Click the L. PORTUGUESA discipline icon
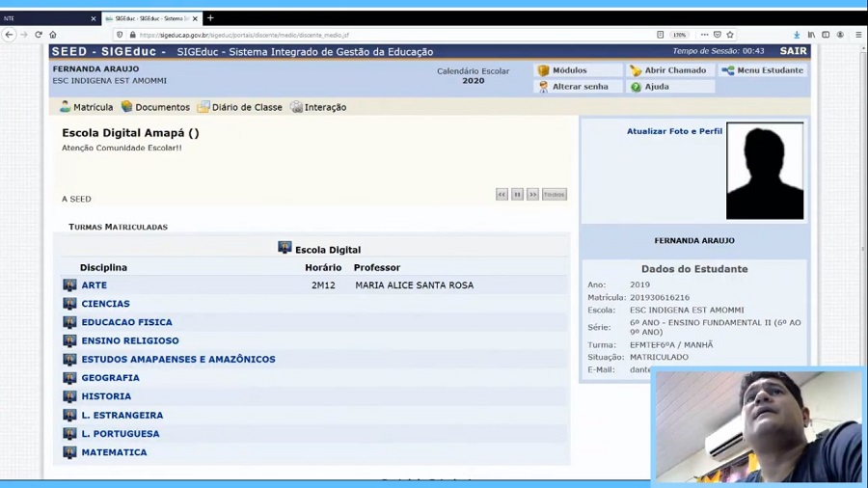Image resolution: width=868 pixels, height=488 pixels. (69, 434)
